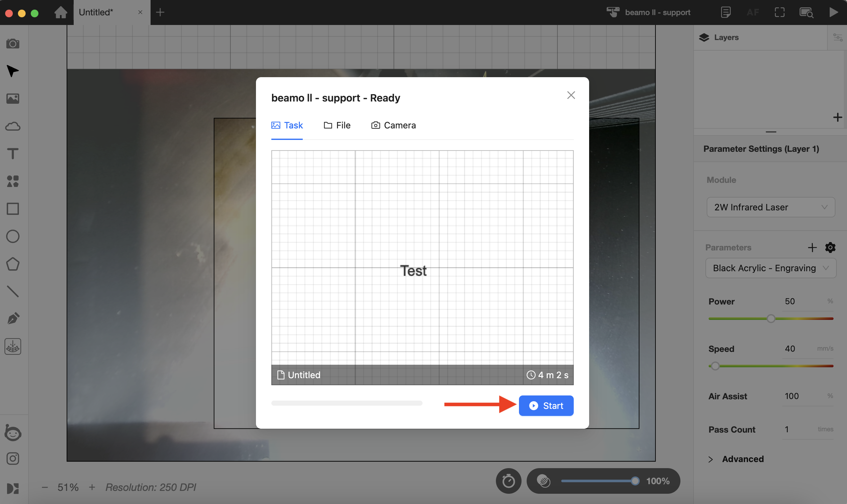Click the Start button in the task dialog
Image resolution: width=847 pixels, height=504 pixels.
[546, 405]
